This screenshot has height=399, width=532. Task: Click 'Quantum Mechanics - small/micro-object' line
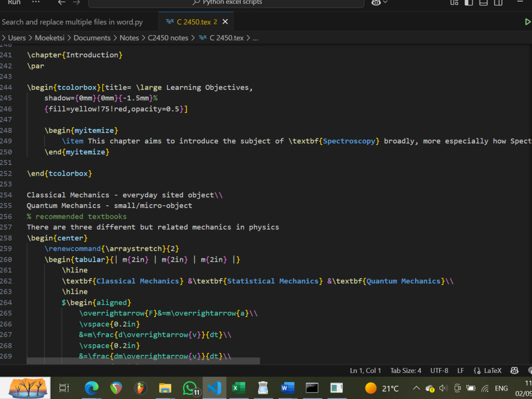109,205
